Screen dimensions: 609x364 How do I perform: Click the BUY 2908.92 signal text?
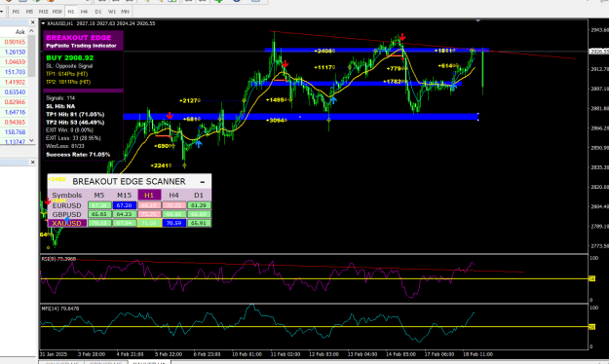pos(69,57)
